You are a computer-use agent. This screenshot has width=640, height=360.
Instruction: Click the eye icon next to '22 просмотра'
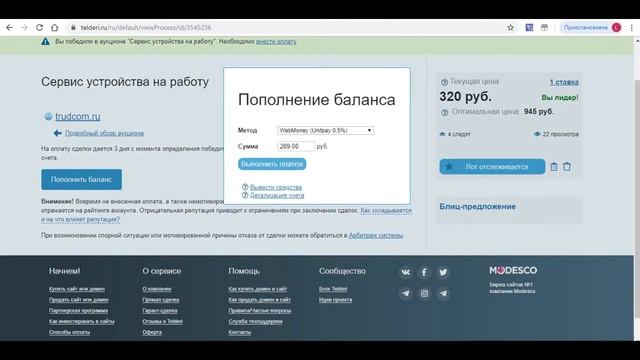537,134
